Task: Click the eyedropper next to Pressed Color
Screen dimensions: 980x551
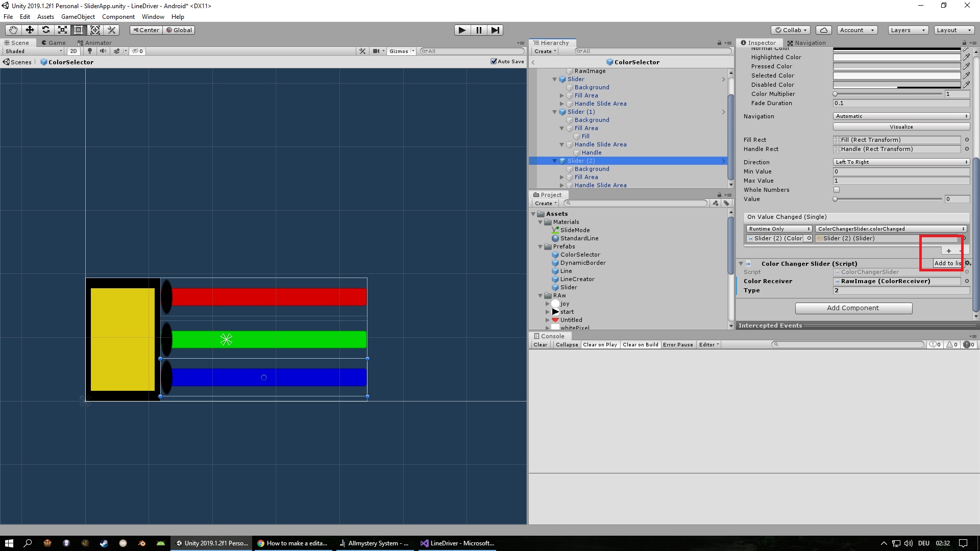Action: pyautogui.click(x=967, y=66)
